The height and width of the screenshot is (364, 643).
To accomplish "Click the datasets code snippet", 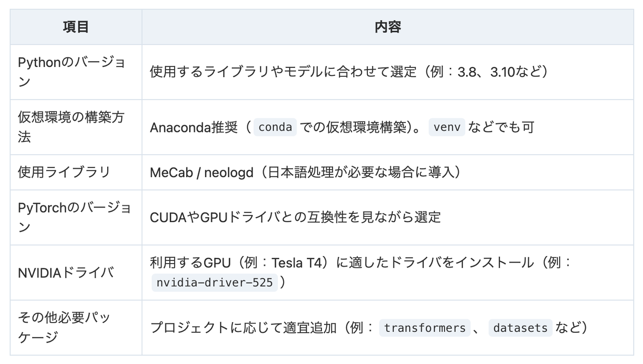I will tap(521, 328).
